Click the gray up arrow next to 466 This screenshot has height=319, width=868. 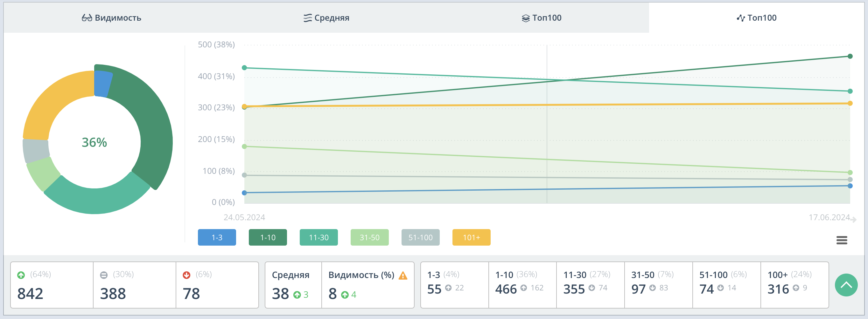coord(524,288)
